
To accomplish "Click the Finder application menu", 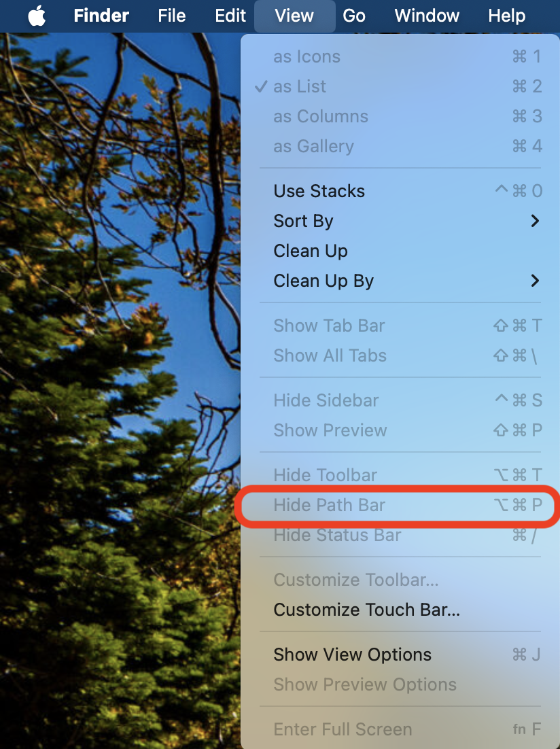I will (x=101, y=16).
